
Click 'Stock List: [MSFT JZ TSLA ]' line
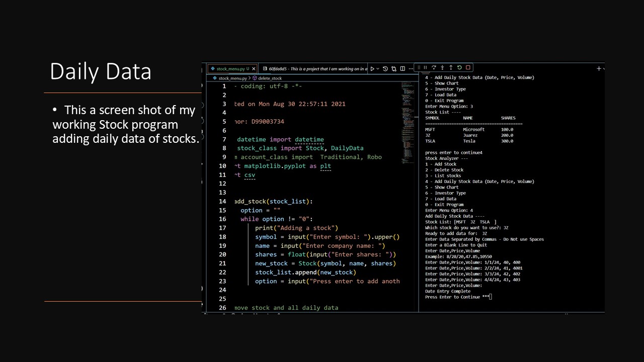click(x=461, y=222)
